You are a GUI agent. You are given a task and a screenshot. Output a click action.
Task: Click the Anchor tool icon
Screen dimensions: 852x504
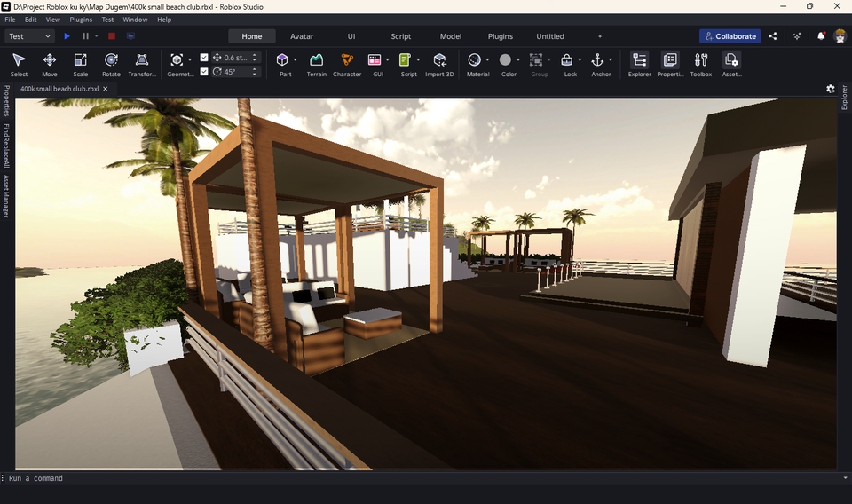pos(597,60)
